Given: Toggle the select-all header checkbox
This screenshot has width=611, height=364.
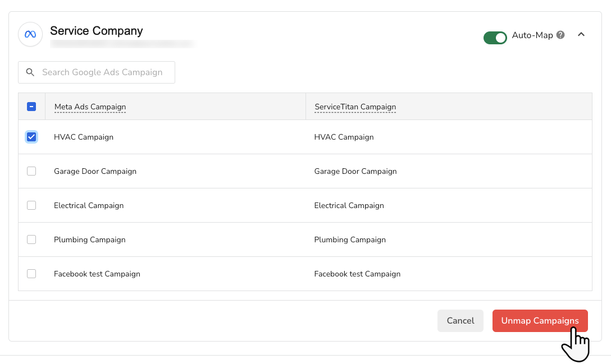Looking at the screenshot, I should point(31,107).
